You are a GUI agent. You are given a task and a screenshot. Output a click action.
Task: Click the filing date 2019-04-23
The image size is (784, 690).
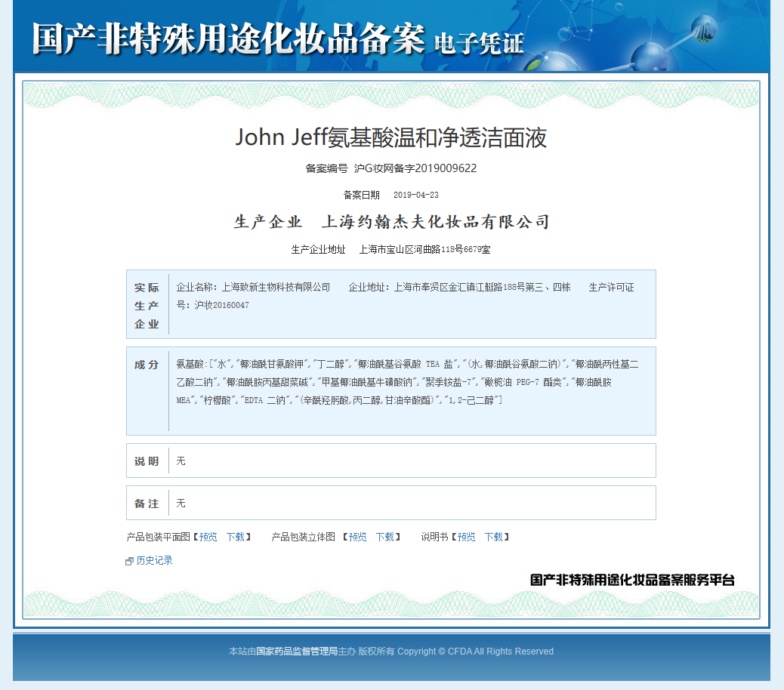click(x=416, y=195)
